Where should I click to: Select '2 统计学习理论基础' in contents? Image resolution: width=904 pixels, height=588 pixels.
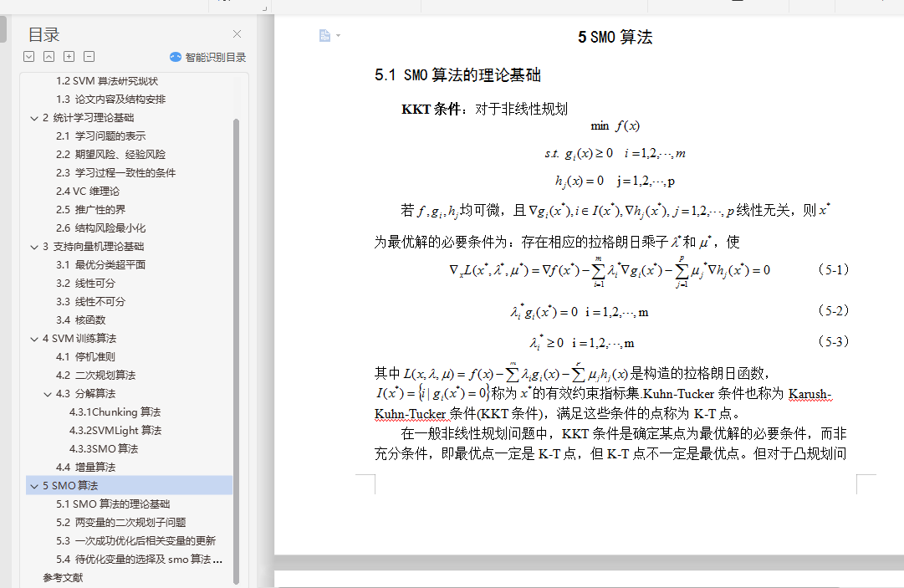[88, 118]
